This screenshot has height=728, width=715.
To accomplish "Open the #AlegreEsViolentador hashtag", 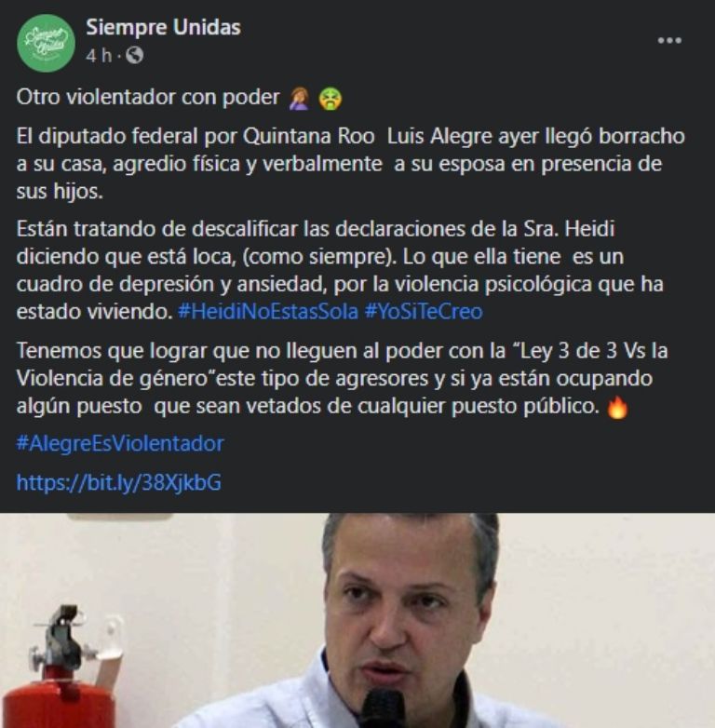I will 120,443.
